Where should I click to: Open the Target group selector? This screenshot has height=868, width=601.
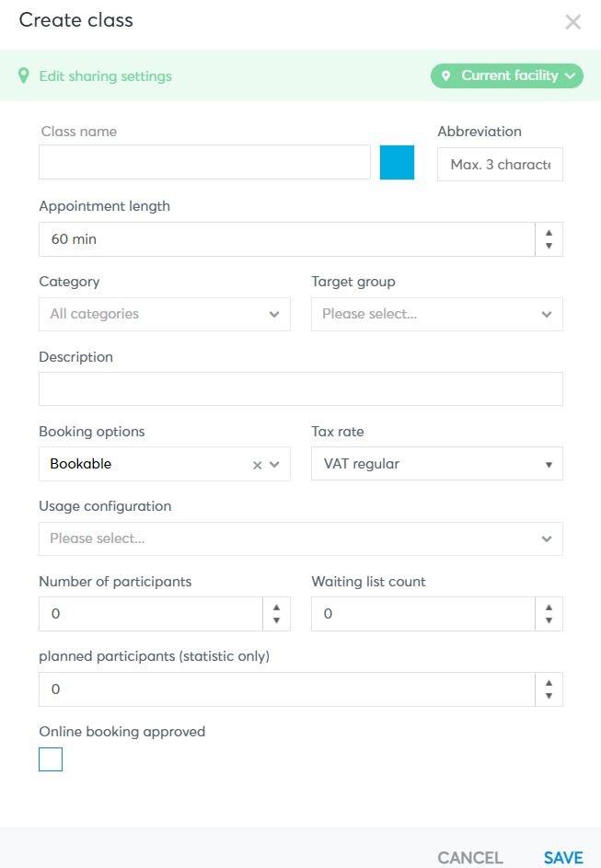tap(436, 315)
